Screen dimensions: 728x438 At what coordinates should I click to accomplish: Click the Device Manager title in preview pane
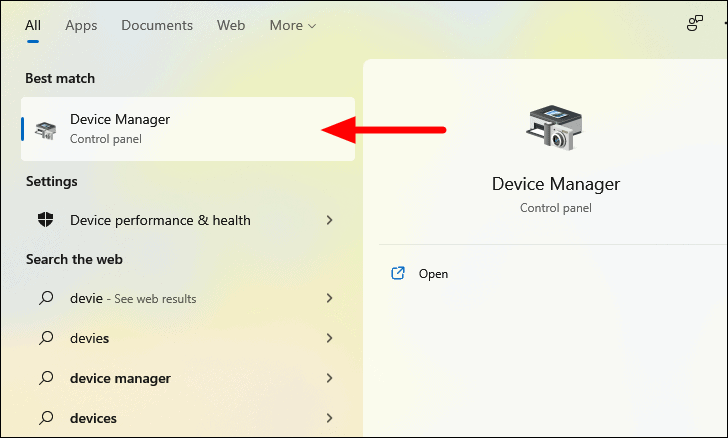click(556, 184)
